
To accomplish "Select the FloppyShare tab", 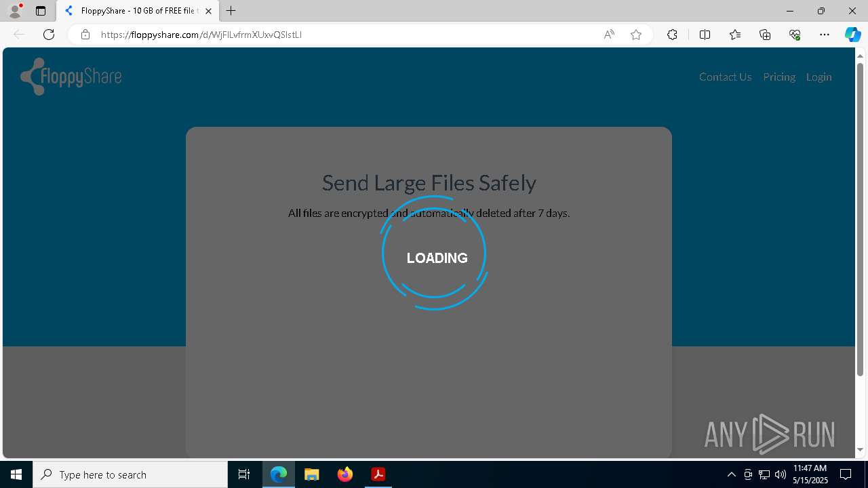I will point(138,11).
